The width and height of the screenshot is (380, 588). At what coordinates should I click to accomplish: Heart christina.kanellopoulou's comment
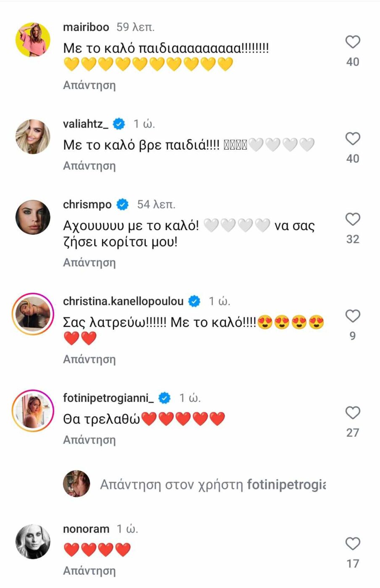click(353, 316)
